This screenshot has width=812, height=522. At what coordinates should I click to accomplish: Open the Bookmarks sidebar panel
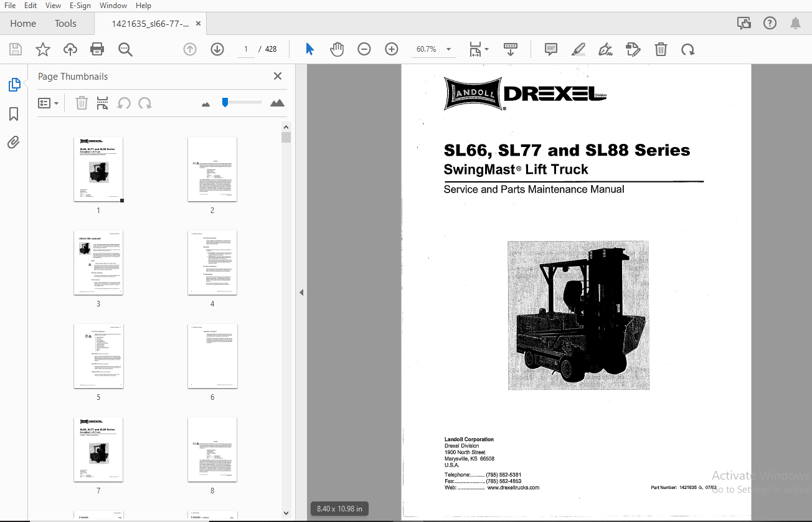click(x=14, y=114)
